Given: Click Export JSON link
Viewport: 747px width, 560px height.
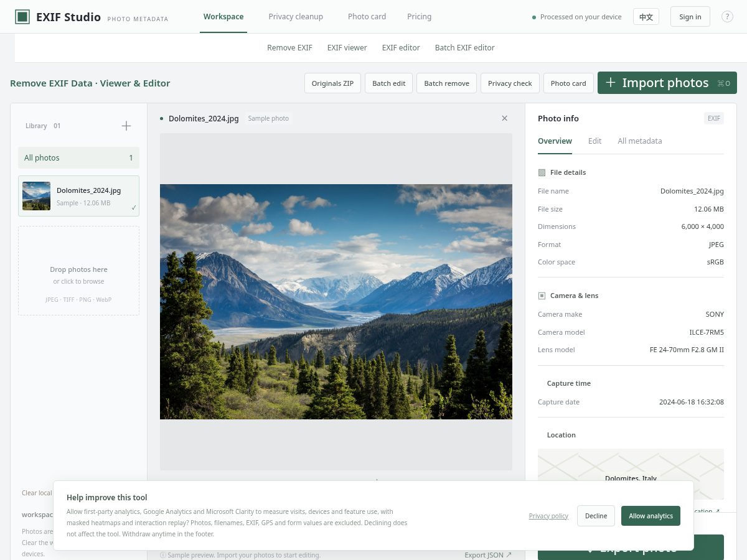Looking at the screenshot, I should click(488, 555).
